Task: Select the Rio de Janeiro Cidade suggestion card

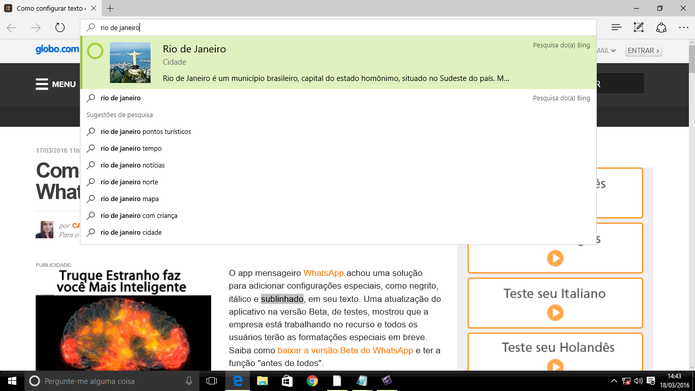Action: (338, 63)
